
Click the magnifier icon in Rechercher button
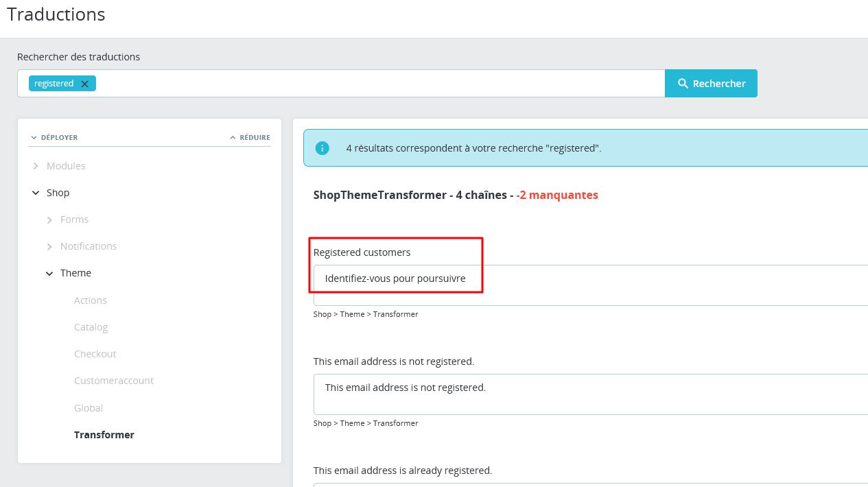coord(683,84)
